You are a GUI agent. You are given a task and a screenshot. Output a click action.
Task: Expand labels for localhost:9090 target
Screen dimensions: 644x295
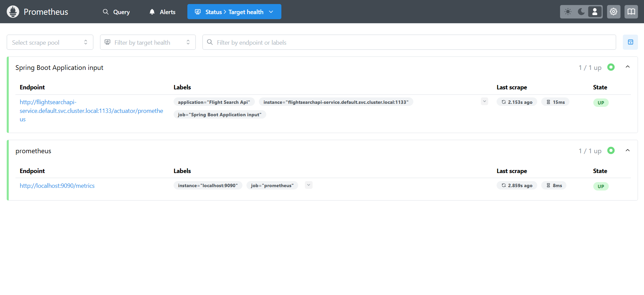pyautogui.click(x=309, y=185)
